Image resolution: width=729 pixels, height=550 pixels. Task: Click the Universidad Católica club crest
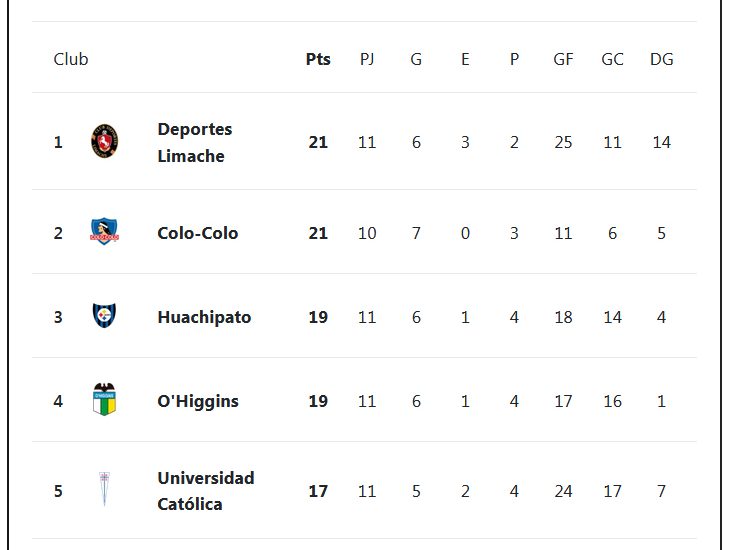(x=104, y=491)
